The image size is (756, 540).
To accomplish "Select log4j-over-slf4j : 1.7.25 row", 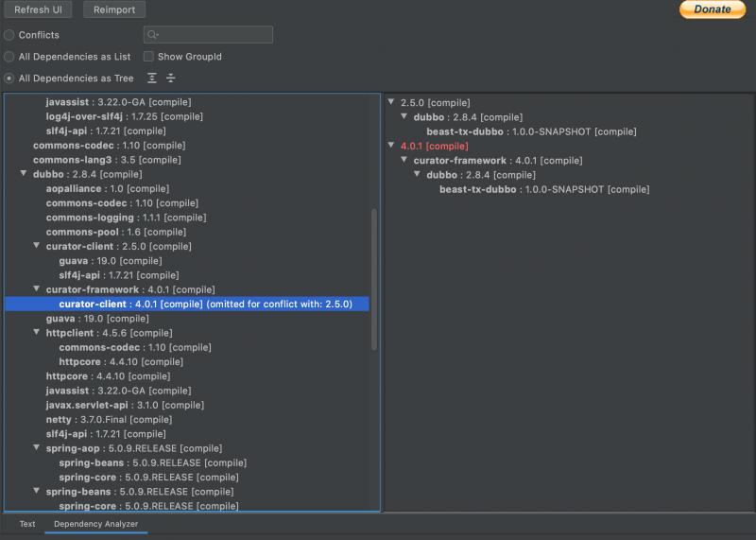I will click(x=125, y=116).
